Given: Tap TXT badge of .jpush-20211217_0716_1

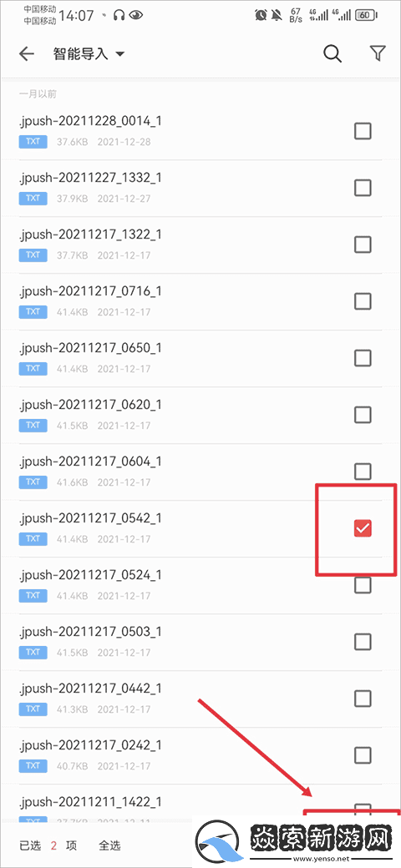Looking at the screenshot, I should [33, 311].
